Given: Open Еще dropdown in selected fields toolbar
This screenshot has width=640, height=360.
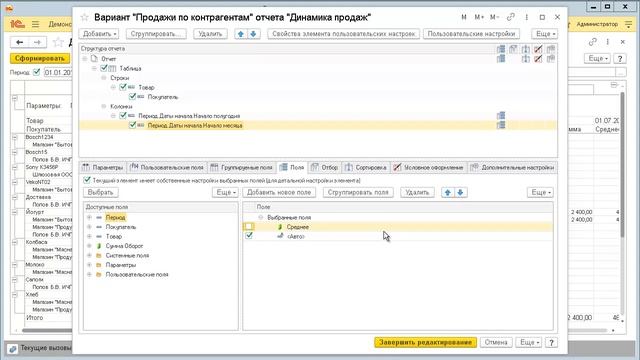Looking at the screenshot, I should tap(540, 192).
